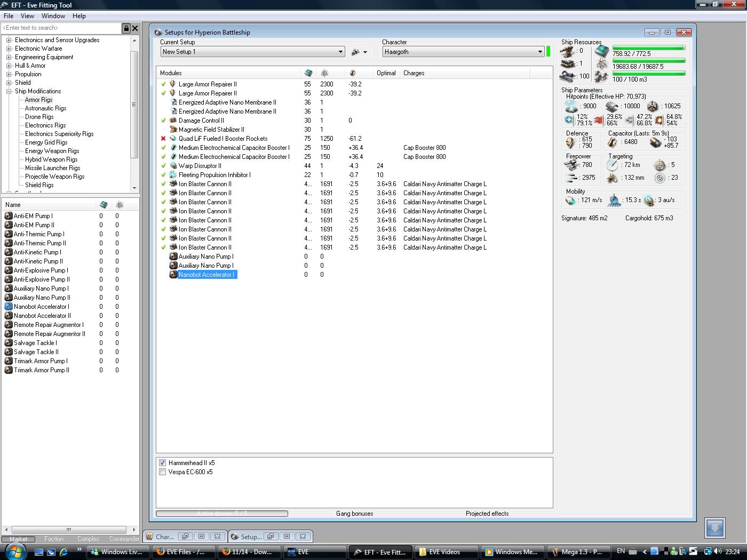This screenshot has height=560, width=747.
Task: Open the Window menu
Action: click(53, 16)
